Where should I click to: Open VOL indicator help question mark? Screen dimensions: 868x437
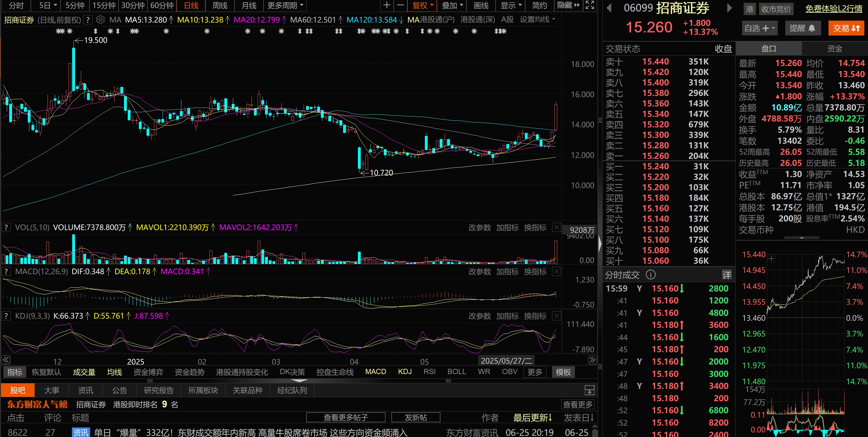pos(6,228)
